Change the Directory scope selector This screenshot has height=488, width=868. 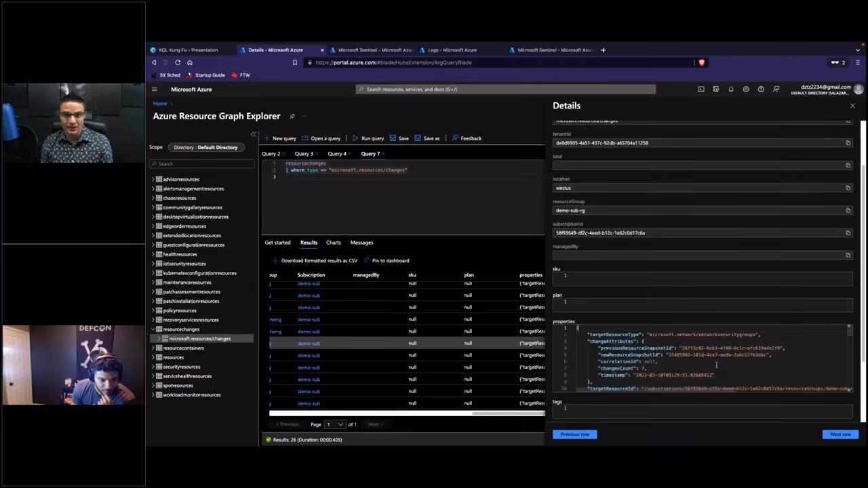point(205,147)
